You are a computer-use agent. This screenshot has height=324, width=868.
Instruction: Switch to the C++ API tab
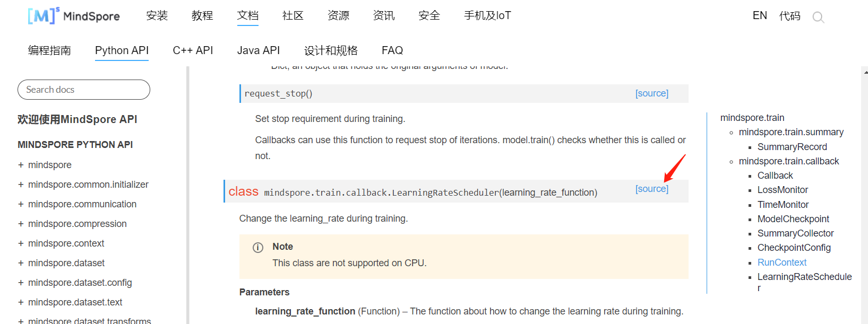[193, 50]
